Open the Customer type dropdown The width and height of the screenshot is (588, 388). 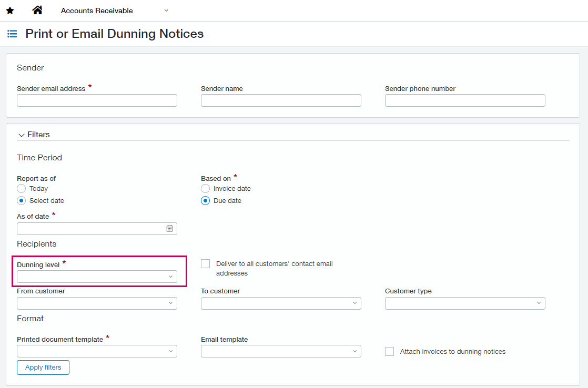[x=465, y=303]
